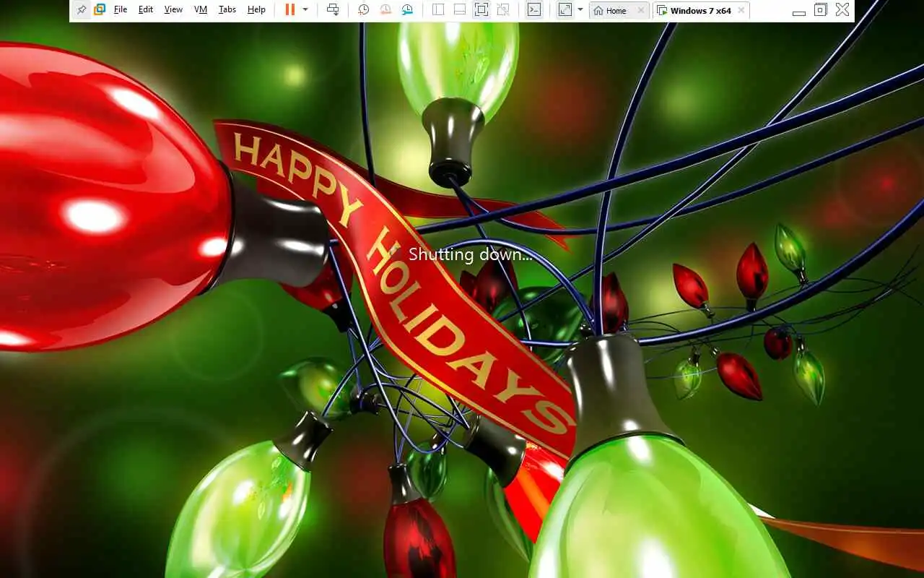Pause the virtual machine with the orange button

(x=289, y=10)
